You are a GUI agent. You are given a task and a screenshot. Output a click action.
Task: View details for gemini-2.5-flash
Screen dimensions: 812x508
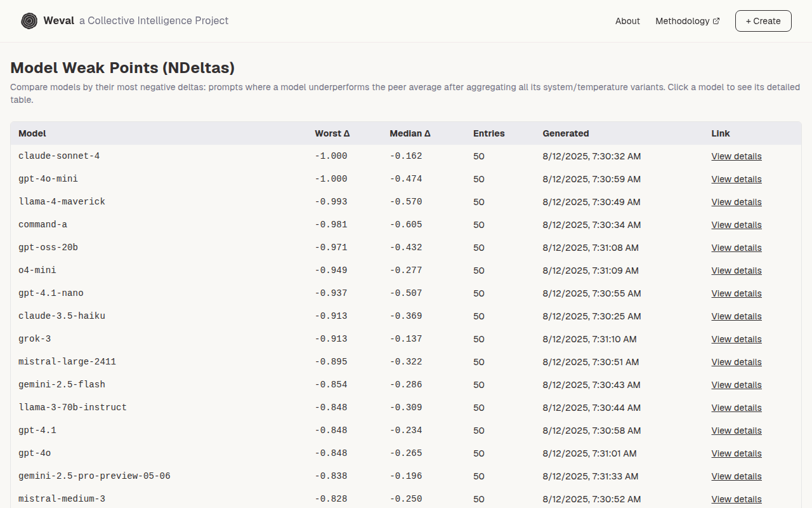point(737,385)
